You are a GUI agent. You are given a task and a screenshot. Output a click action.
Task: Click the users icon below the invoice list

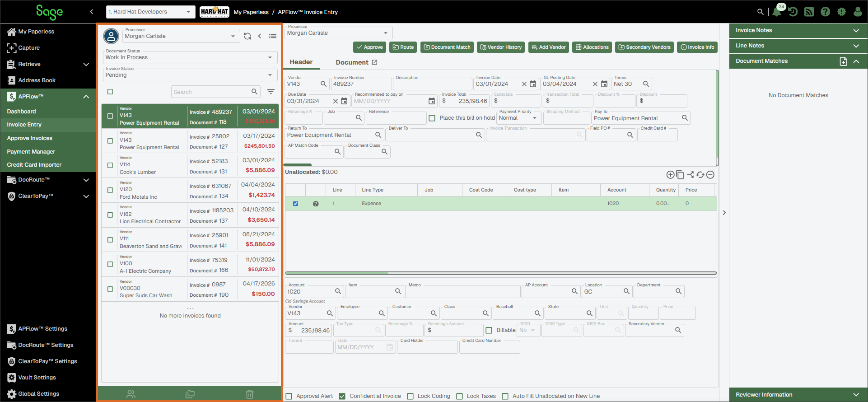[131, 394]
